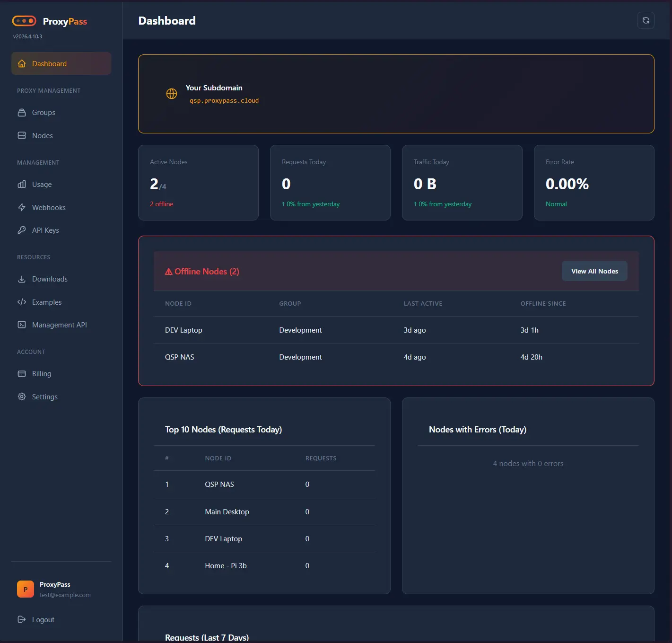Click the Webhooks lightning icon
672x643 pixels.
pyautogui.click(x=22, y=208)
